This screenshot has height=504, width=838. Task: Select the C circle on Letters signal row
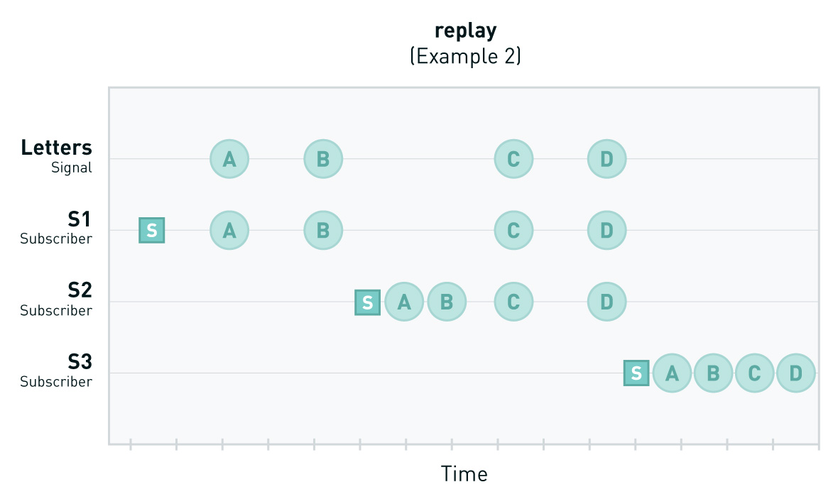point(513,159)
